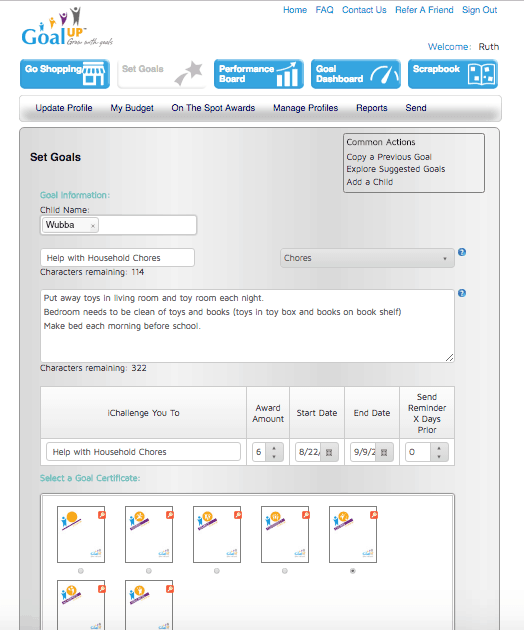Click inside the goal description text area
524x630 pixels.
coord(247,326)
